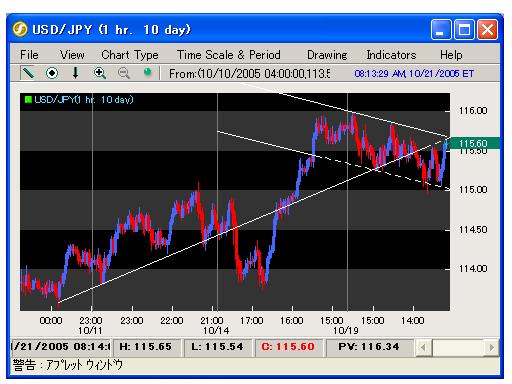
Task: Zoom out with the magnifier minus icon
Action: 124,73
